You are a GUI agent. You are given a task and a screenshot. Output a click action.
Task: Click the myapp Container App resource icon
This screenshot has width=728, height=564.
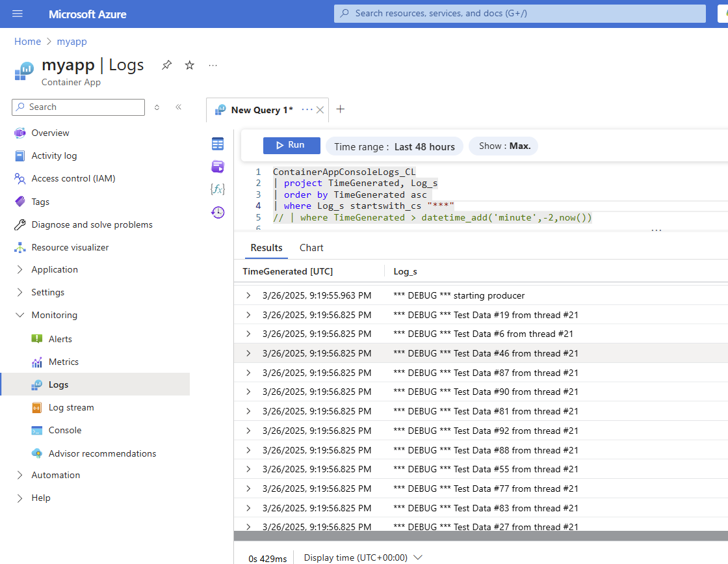(23, 71)
